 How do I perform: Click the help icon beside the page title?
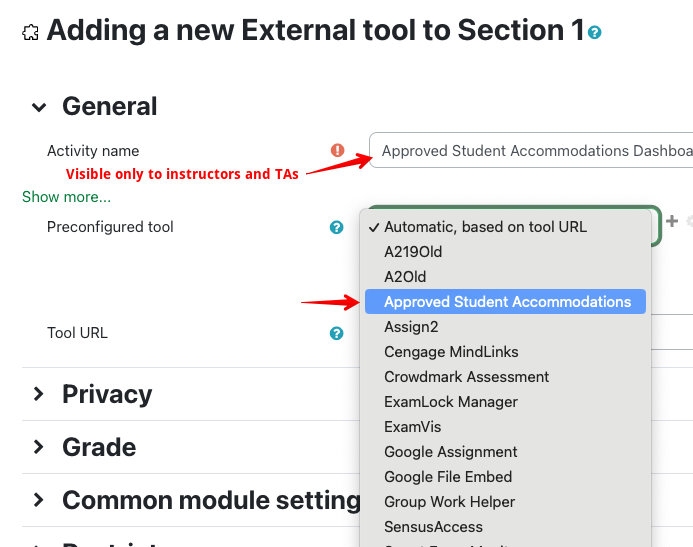point(596,33)
